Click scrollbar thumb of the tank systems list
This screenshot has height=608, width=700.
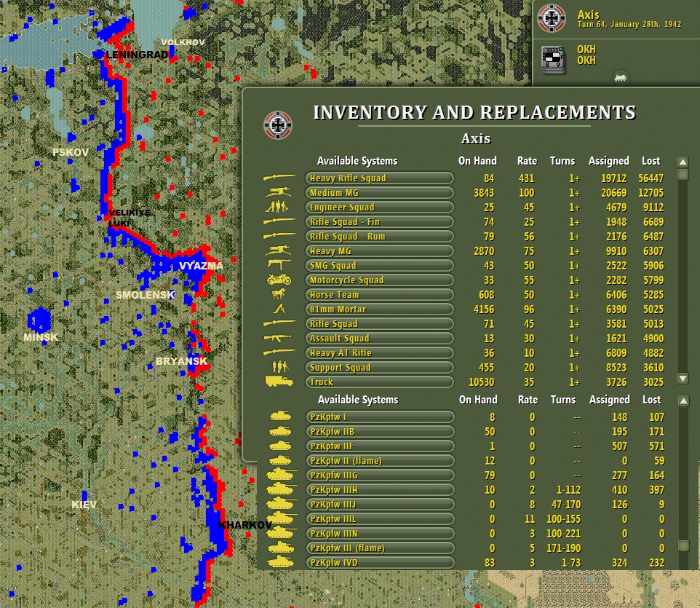(x=683, y=546)
